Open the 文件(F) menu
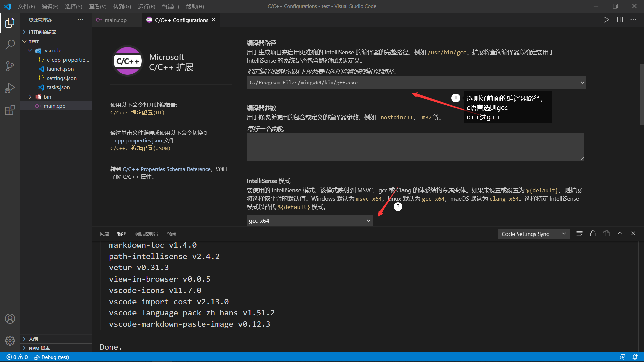The image size is (644, 362). tap(26, 6)
